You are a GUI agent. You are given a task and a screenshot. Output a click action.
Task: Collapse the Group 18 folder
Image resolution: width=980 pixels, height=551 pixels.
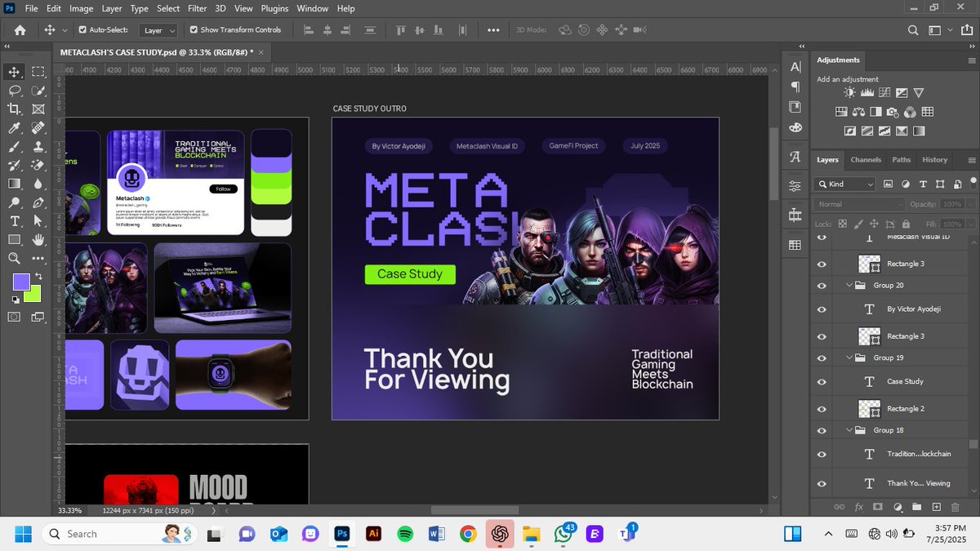(x=849, y=430)
